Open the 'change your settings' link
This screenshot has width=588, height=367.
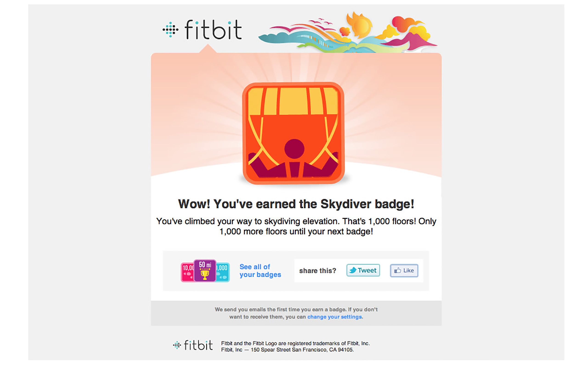[335, 317]
